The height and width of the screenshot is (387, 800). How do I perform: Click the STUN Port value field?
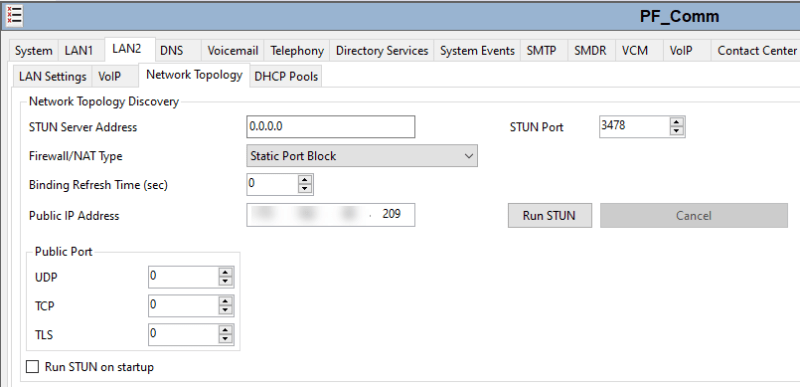tap(634, 126)
